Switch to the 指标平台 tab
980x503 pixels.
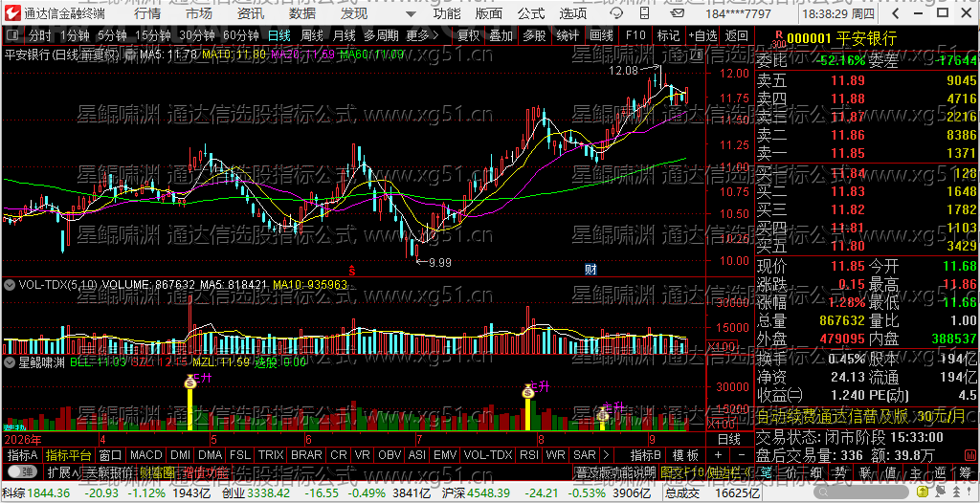tap(69, 455)
